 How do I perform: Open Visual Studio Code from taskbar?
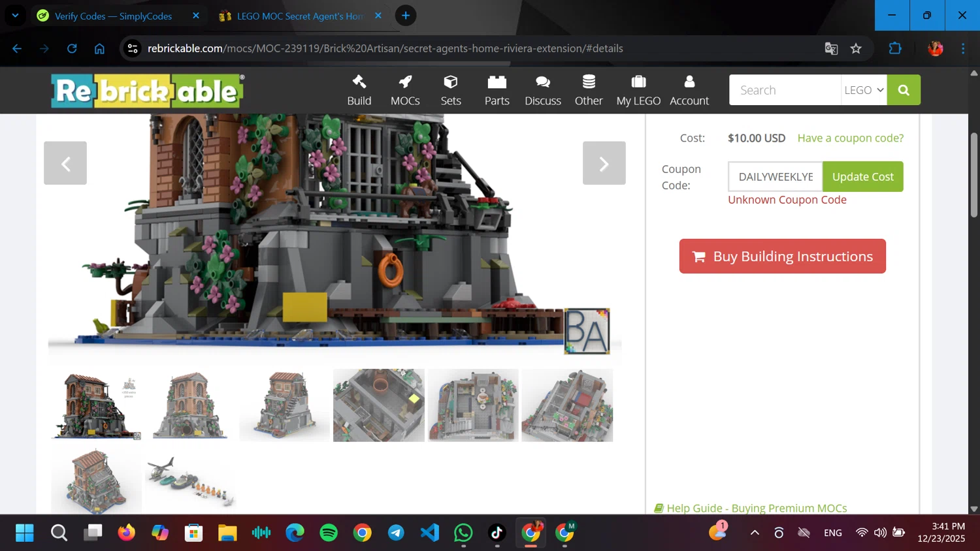430,533
